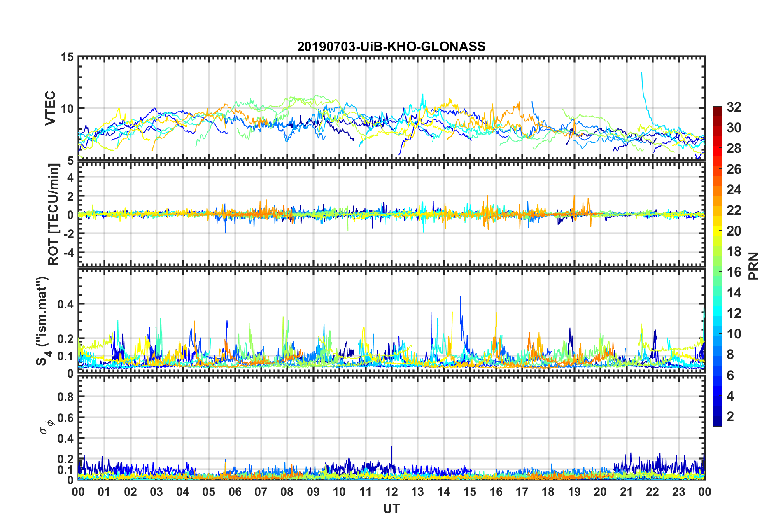This screenshot has width=783, height=532.
Task: Click the x-axis tick label 21
Action: coord(626,492)
